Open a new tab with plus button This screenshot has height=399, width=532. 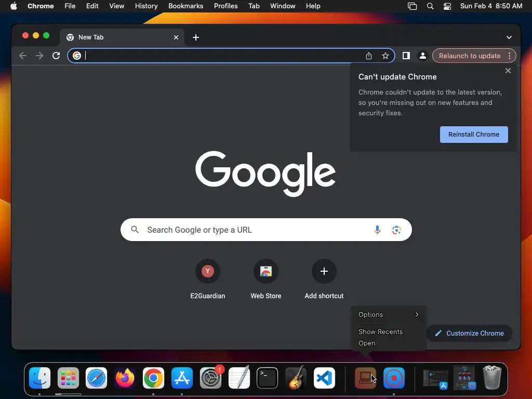[x=196, y=37]
